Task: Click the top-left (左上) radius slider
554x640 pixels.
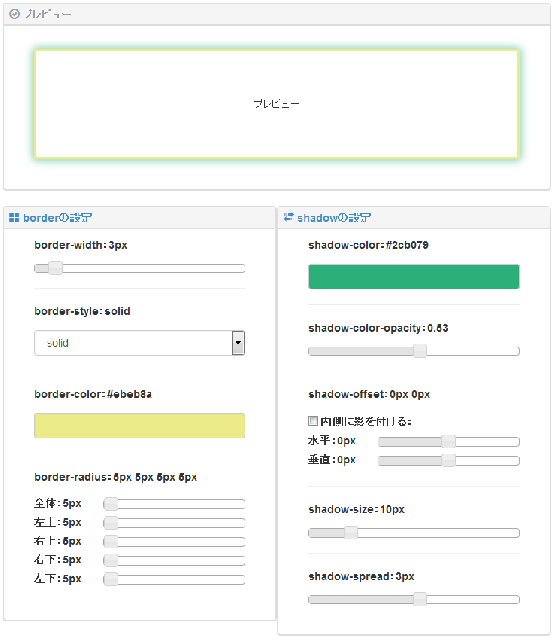Action: (174, 523)
